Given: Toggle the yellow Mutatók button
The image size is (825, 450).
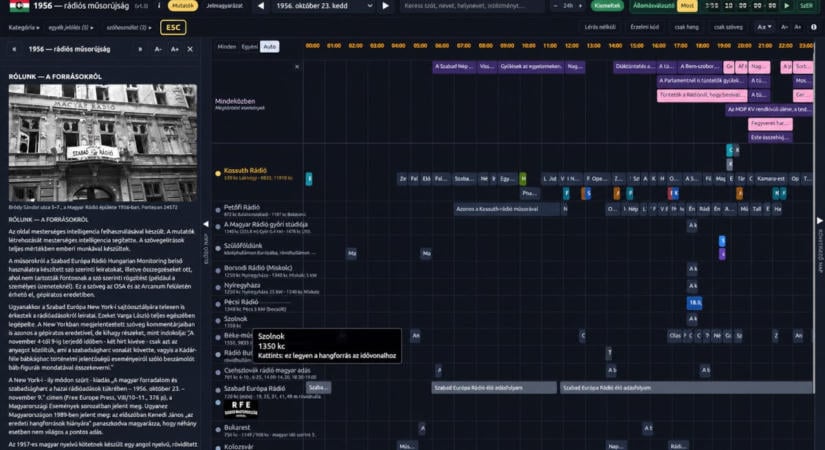Looking at the screenshot, I should click(x=183, y=6).
